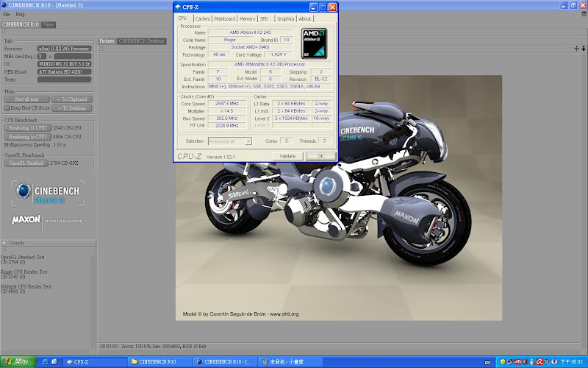Click the panel grip icon below CINEBENCH R10 tab

[x=5, y=32]
